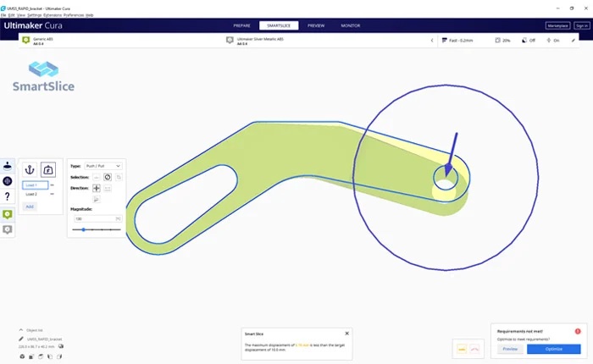593x364 pixels.
Task: Click the SmartSlice logo
Action: [43, 76]
